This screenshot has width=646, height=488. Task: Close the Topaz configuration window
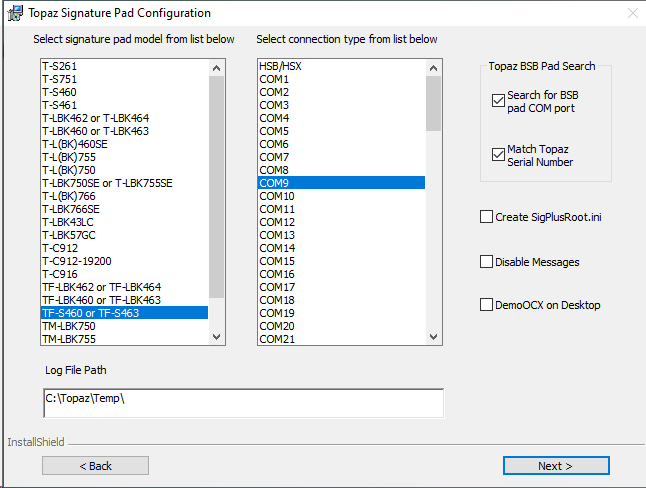pos(633,13)
